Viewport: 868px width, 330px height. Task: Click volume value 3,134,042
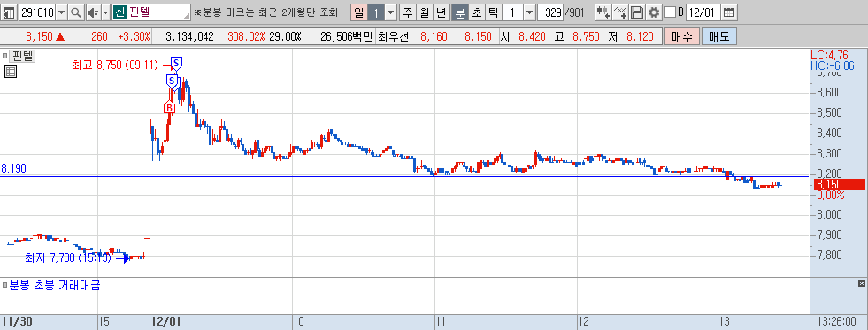(x=190, y=37)
